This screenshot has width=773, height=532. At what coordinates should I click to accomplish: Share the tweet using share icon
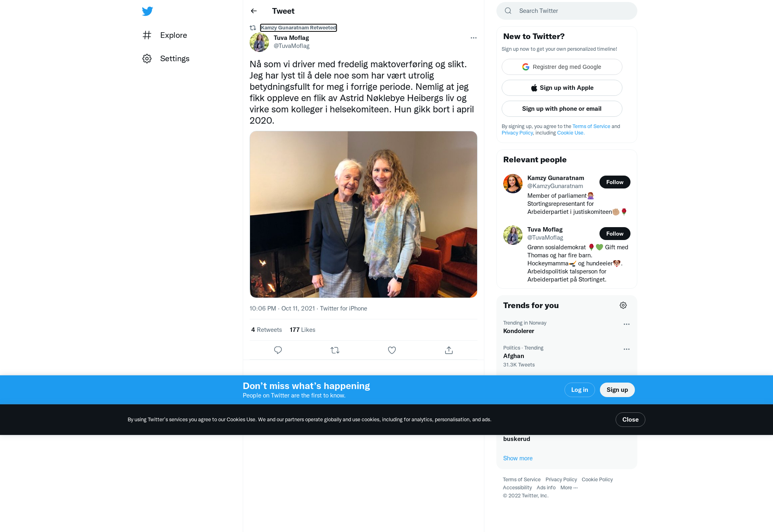tap(449, 350)
